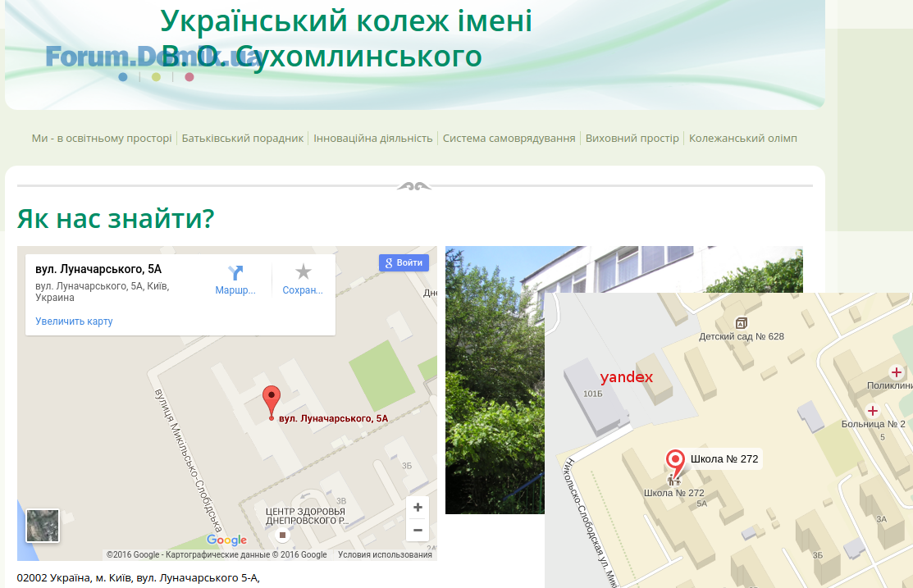Click the red Google map pin marker
The width and height of the screenshot is (913, 588).
(x=272, y=400)
